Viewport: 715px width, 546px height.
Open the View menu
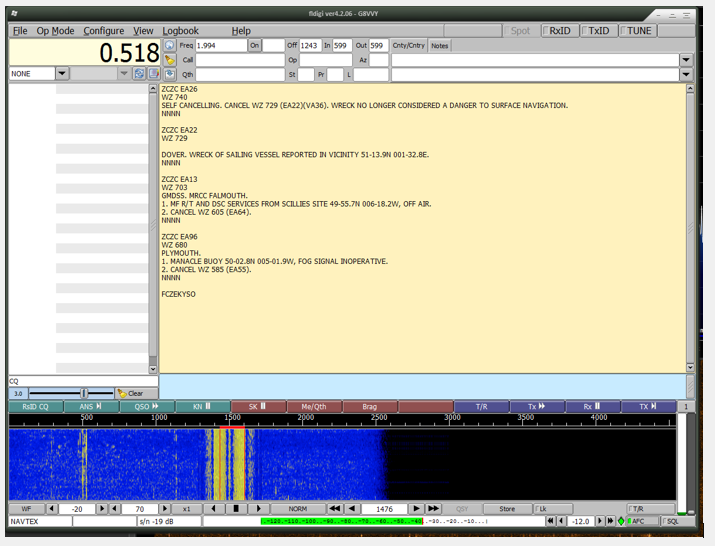tap(143, 31)
